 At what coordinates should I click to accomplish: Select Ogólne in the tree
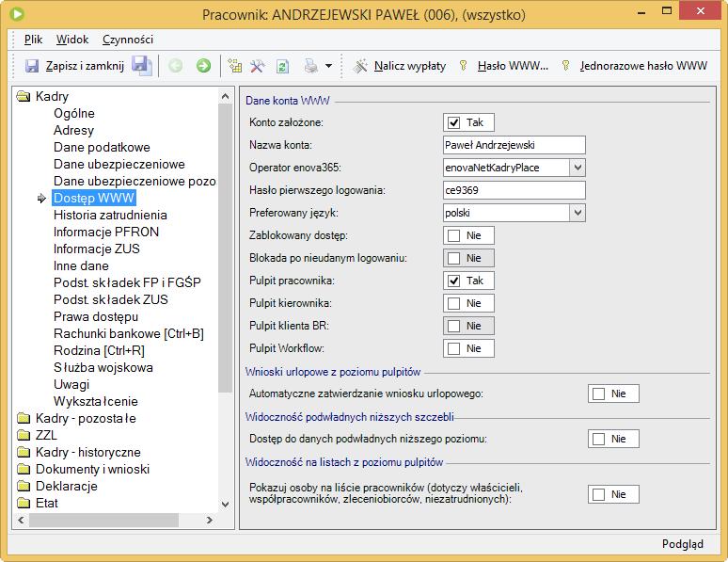coord(74,113)
